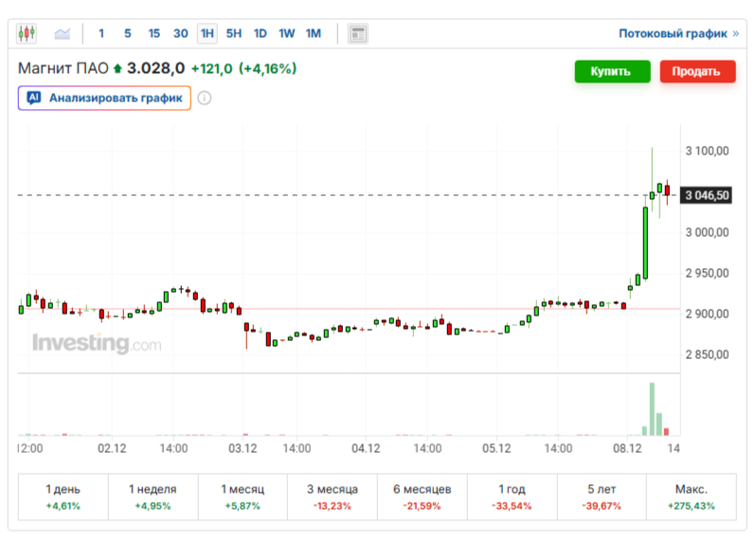The width and height of the screenshot is (756, 541).
Task: Click the +121,0 change value
Action: point(211,69)
